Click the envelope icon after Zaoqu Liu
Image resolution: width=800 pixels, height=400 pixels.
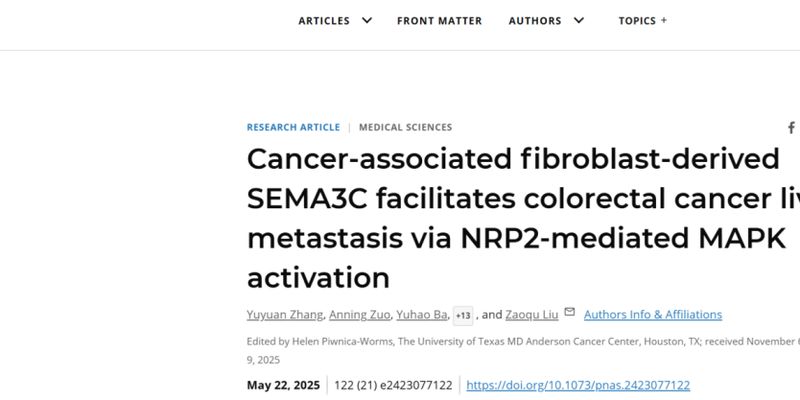coord(569,312)
